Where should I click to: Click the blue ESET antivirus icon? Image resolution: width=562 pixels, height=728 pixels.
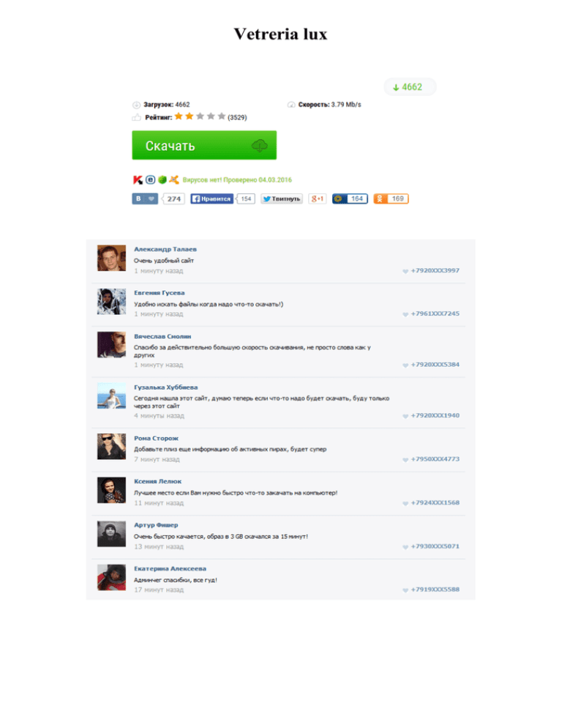tap(150, 179)
